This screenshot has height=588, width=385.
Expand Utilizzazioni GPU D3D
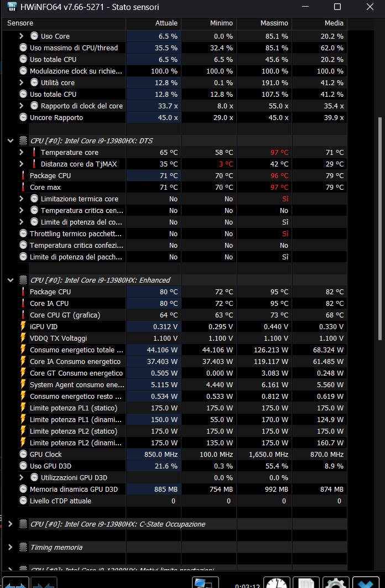22,478
